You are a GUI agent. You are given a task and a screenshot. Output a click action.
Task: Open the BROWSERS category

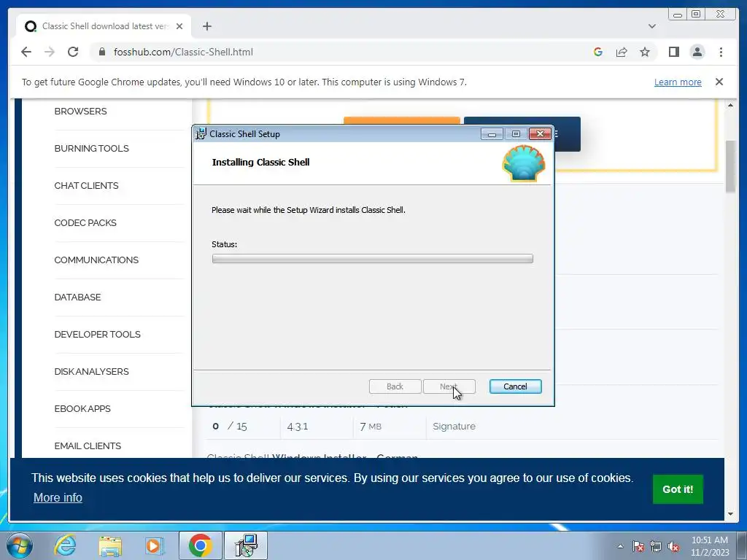pos(80,112)
